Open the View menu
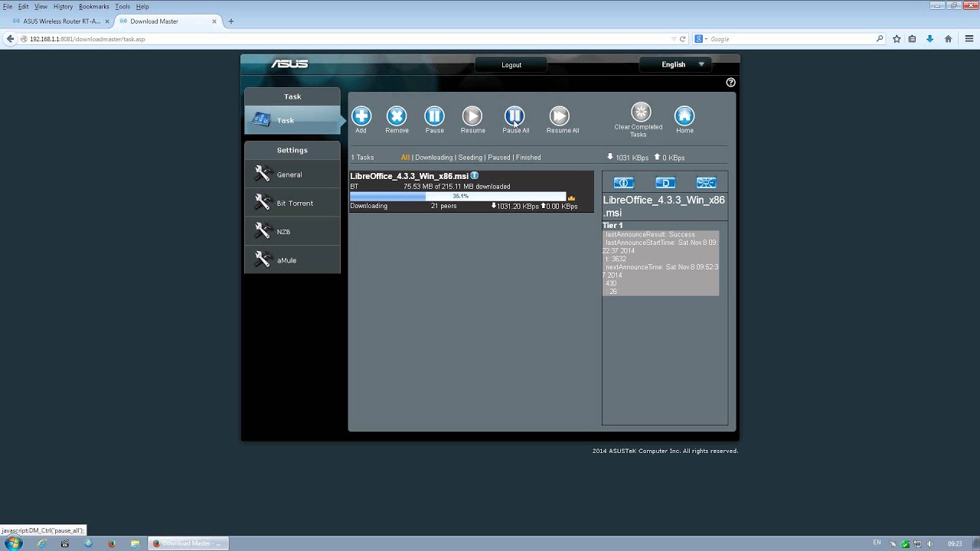 41,6
